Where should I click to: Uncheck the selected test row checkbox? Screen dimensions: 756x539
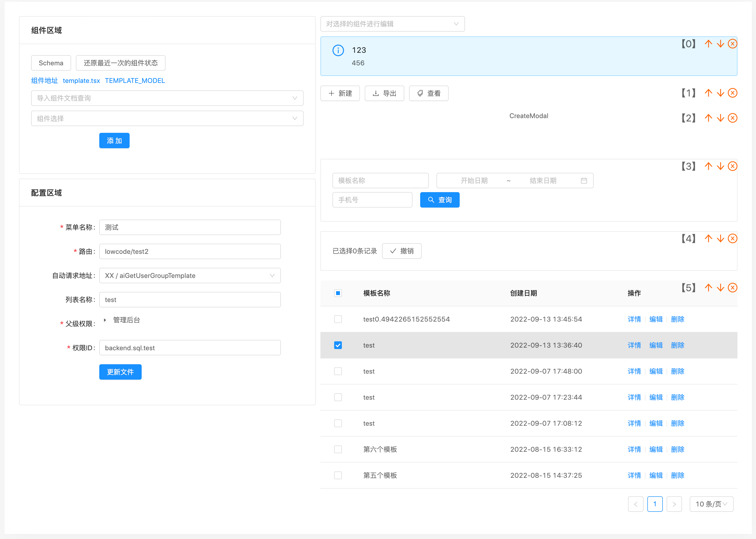click(338, 345)
